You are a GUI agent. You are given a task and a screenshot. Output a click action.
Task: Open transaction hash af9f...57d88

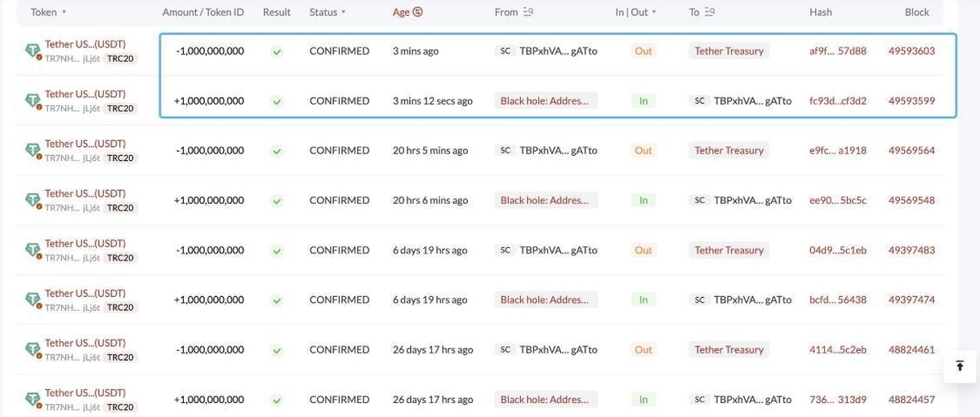[x=838, y=51]
